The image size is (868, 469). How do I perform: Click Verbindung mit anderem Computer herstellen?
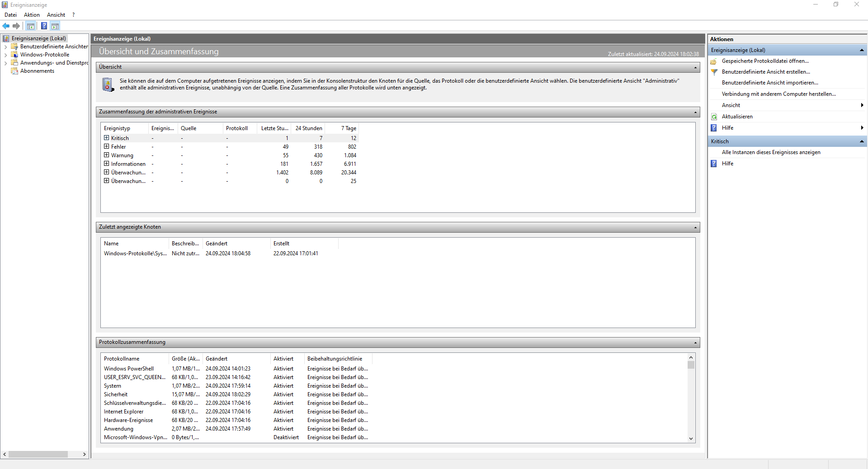778,94
